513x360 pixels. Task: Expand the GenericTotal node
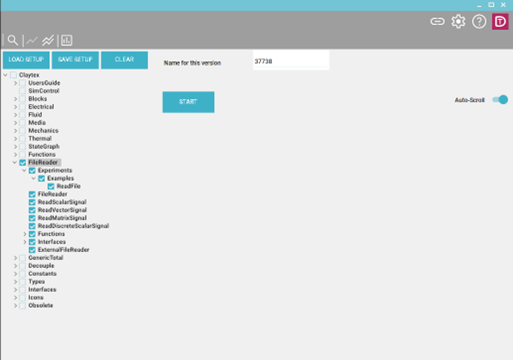(15, 258)
